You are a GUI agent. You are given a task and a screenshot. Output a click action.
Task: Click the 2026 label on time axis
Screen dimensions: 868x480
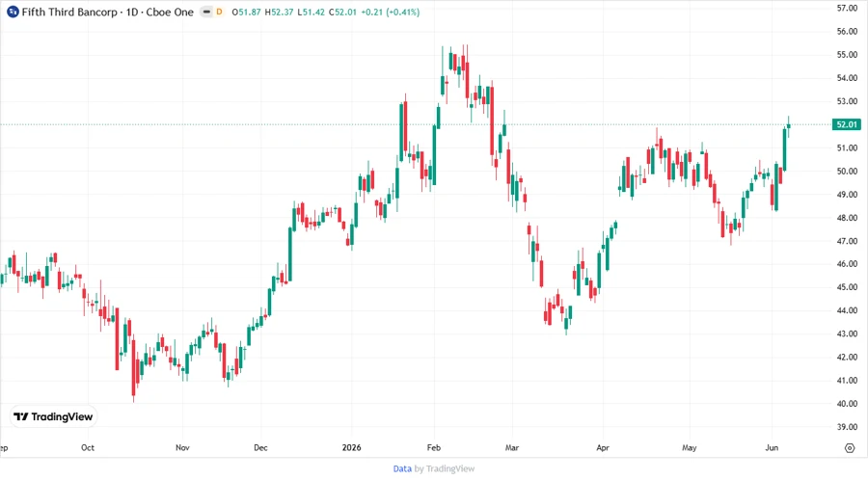click(351, 447)
